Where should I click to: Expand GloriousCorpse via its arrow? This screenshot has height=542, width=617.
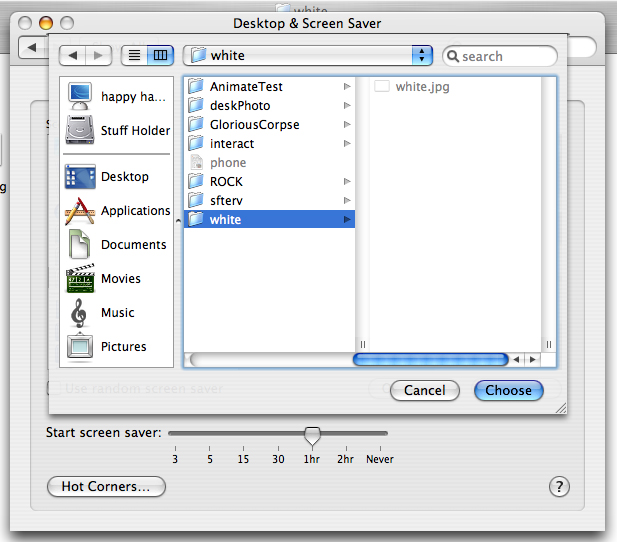[x=347, y=124]
